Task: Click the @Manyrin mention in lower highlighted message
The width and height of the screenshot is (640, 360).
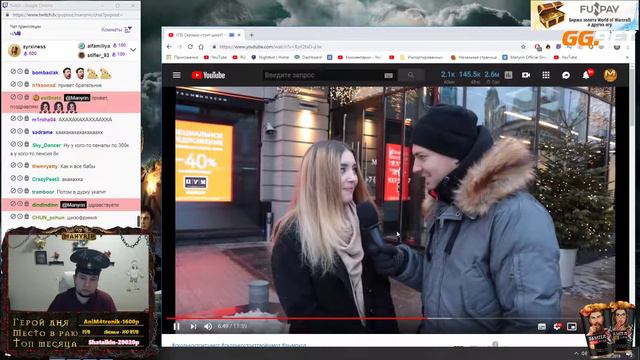Action: tap(73, 205)
